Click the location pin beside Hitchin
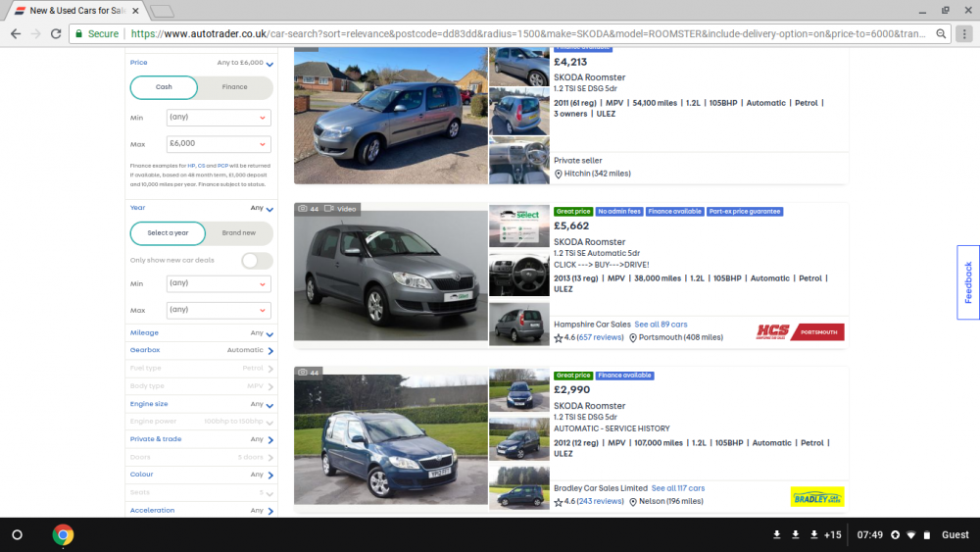 (559, 174)
